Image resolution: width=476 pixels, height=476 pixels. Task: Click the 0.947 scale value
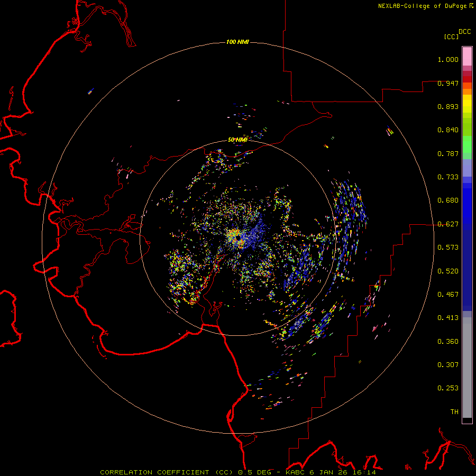tap(448, 83)
